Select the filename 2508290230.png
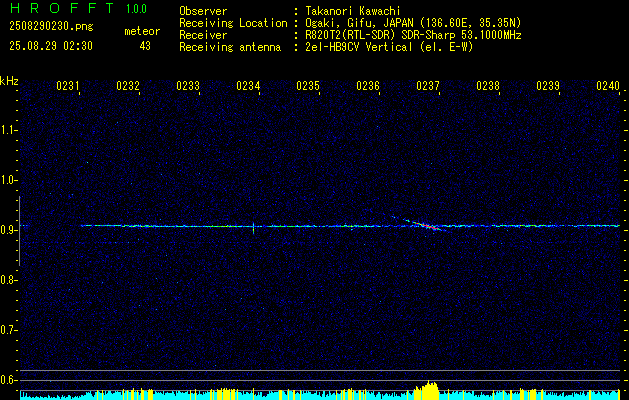Screen dimensions: 629x400 [x=51, y=27]
